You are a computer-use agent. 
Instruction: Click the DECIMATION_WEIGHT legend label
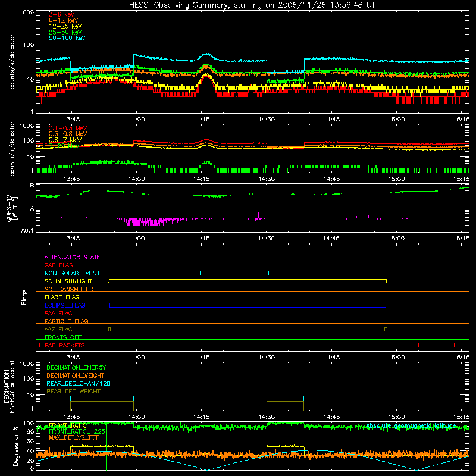pos(76,375)
